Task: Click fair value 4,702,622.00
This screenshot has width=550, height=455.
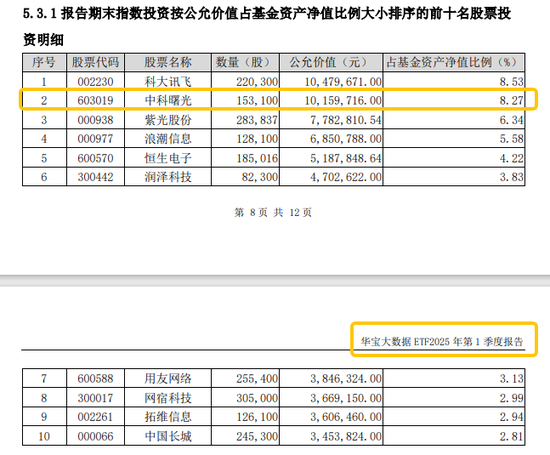Action: 346,177
